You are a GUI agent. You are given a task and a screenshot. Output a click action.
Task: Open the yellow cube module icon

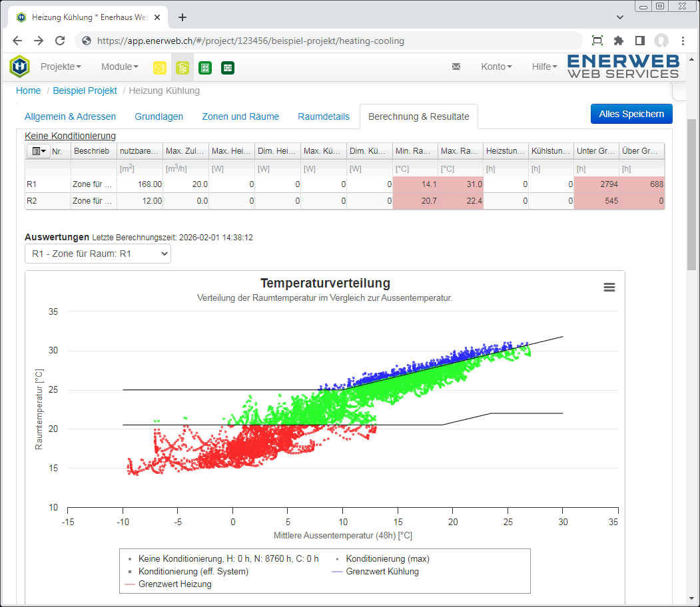pyautogui.click(x=160, y=67)
